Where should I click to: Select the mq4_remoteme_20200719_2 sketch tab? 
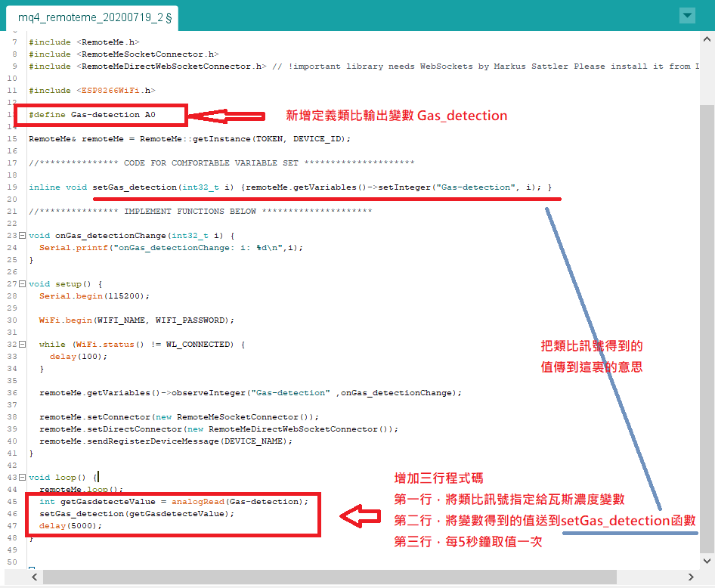point(94,17)
